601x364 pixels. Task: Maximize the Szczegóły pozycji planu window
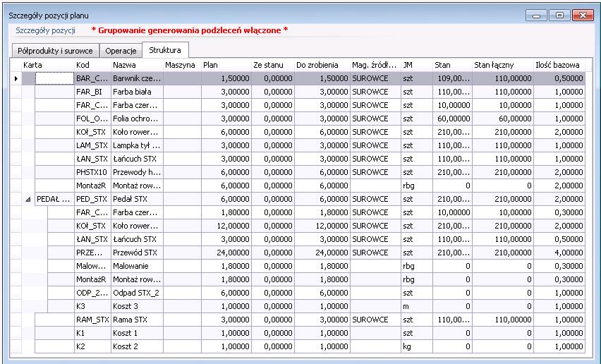click(559, 16)
